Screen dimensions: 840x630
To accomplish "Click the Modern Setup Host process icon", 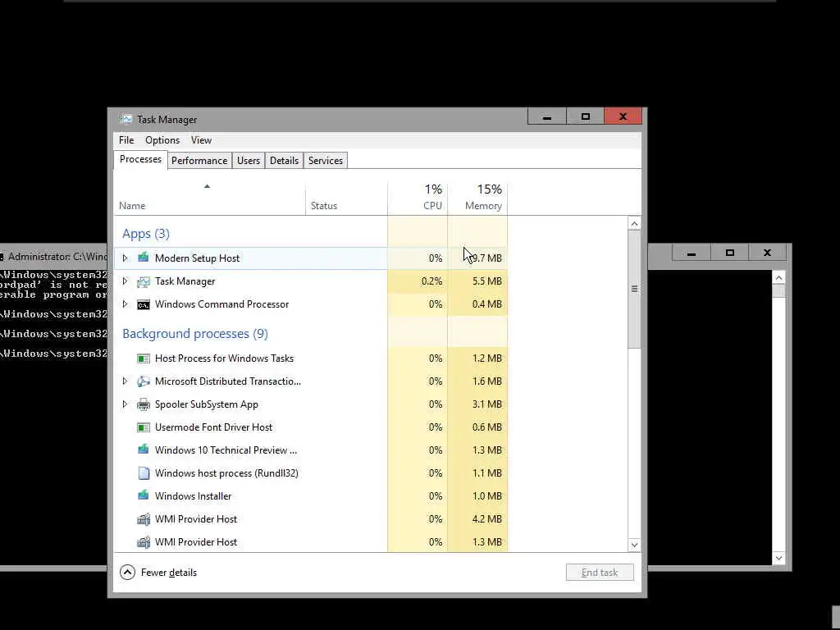I will (x=143, y=258).
